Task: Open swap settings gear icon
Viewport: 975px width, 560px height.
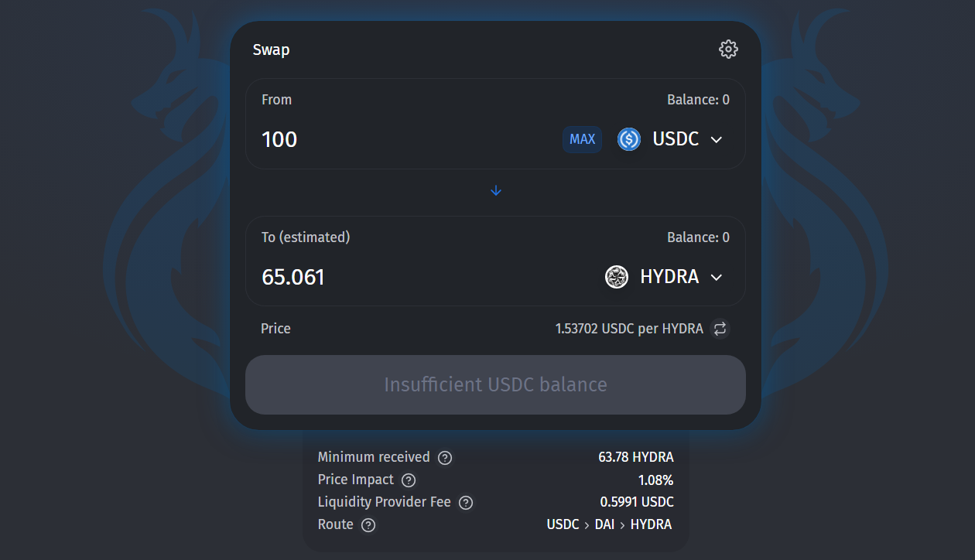Action: 728,50
